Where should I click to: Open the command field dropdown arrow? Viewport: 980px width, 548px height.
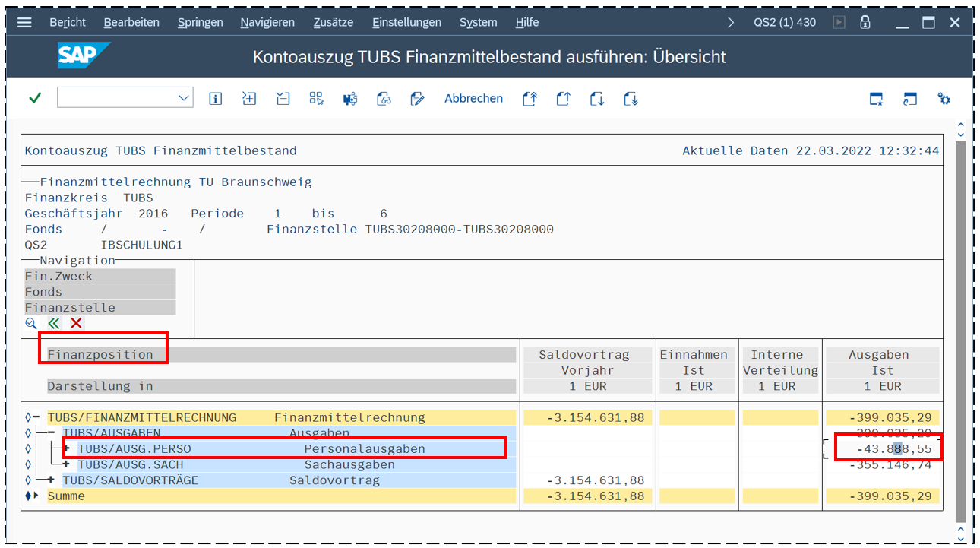click(184, 98)
